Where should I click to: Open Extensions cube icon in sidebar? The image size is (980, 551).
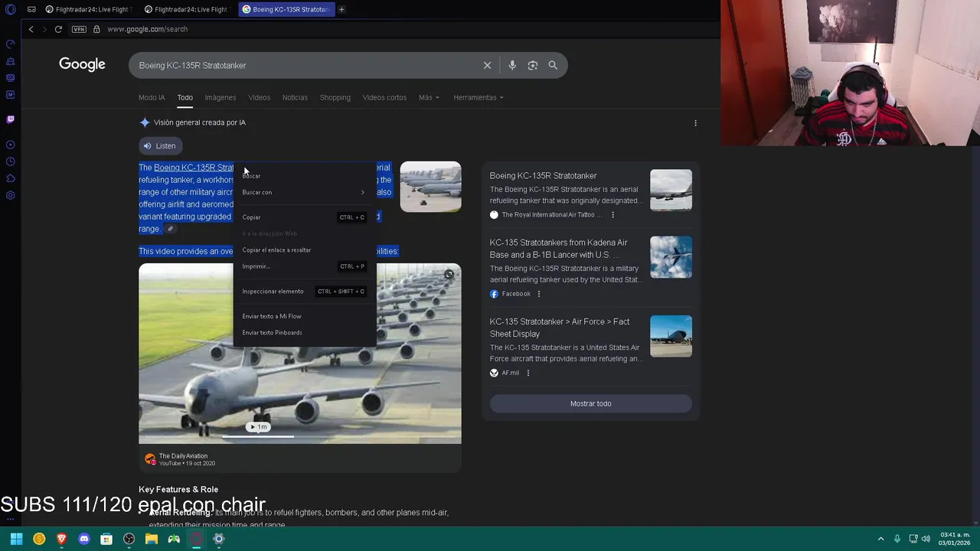[10, 178]
